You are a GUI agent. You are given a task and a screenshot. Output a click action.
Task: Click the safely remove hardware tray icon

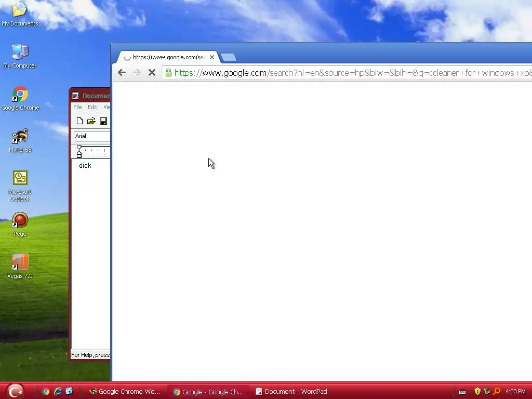pyautogui.click(x=487, y=391)
